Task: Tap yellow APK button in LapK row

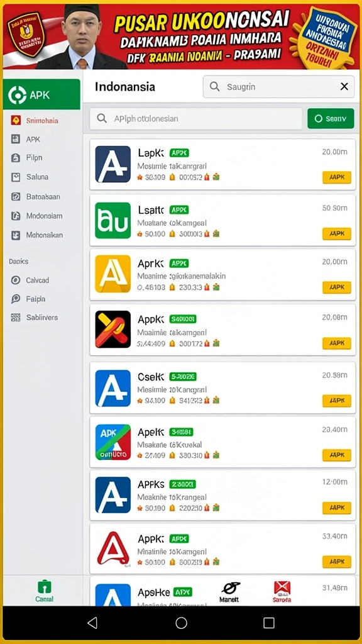Action: pyautogui.click(x=337, y=177)
